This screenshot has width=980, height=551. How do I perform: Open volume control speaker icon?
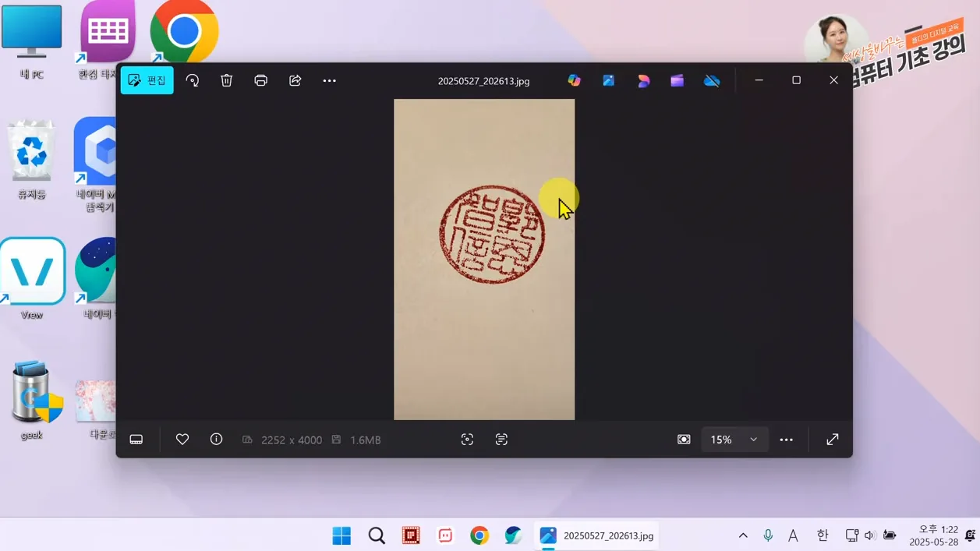pyautogui.click(x=870, y=535)
